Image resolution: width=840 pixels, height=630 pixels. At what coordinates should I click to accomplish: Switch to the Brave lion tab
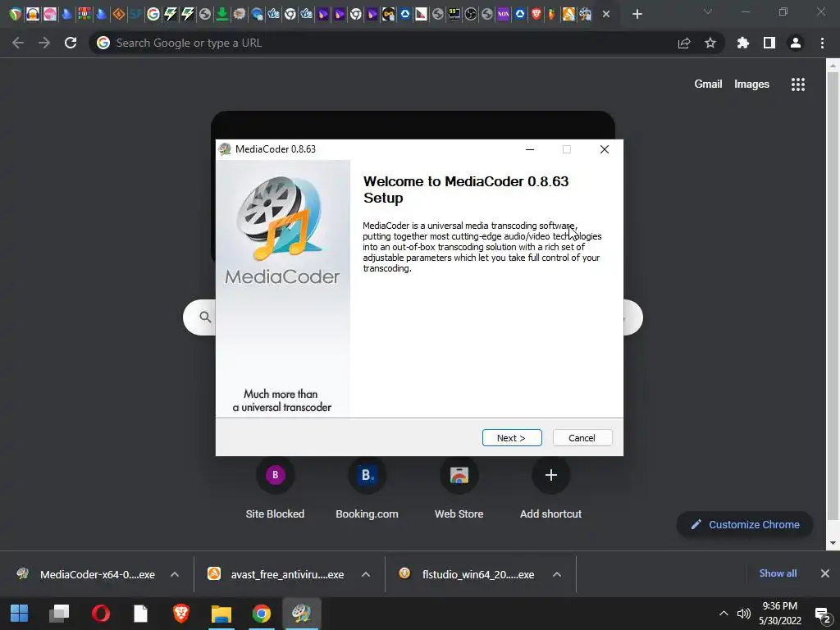click(x=536, y=14)
